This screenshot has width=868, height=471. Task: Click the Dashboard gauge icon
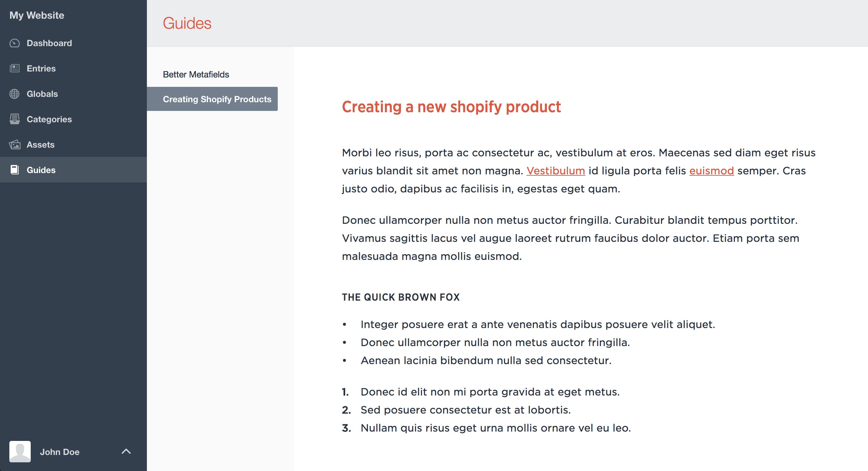[14, 43]
